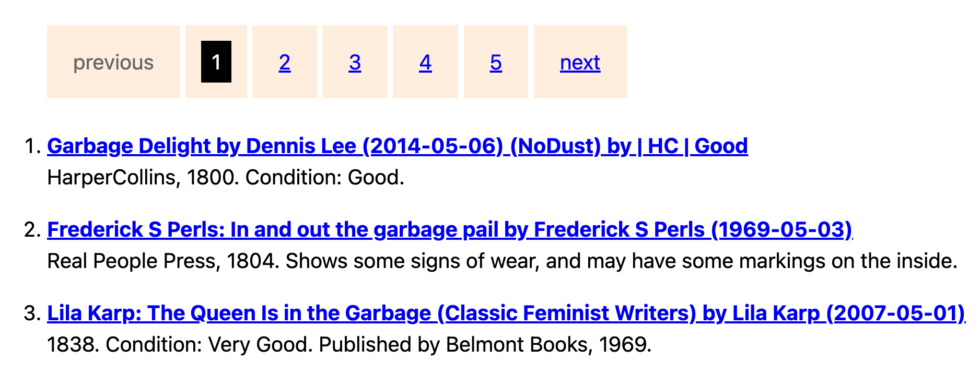Open page 2 of search results
This screenshot has width=980, height=372.
pos(285,62)
